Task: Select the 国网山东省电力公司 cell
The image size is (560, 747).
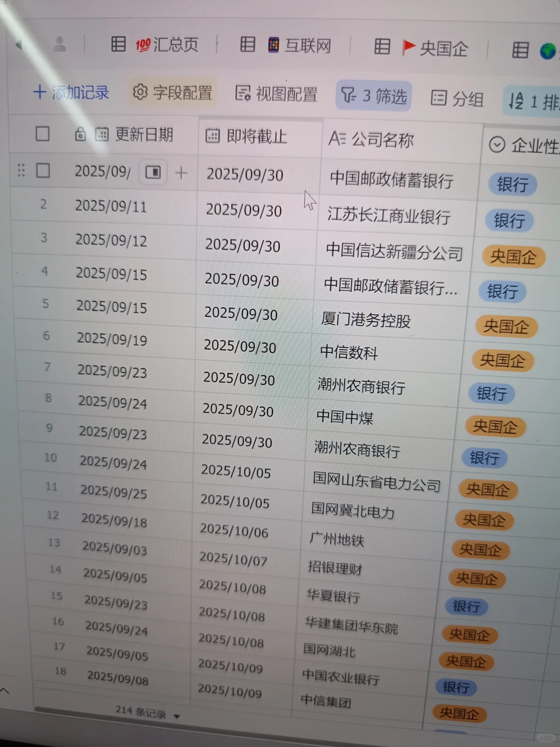Action: click(x=377, y=481)
